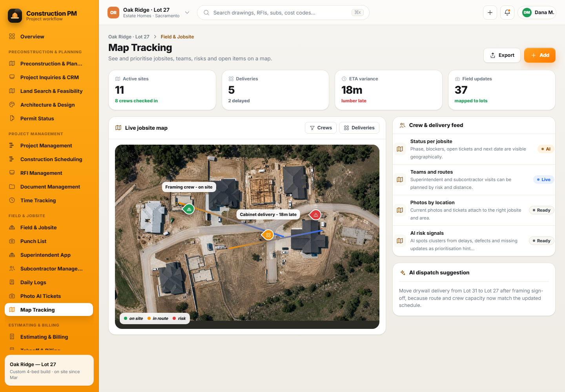Open Overview in the sidebar
Screen dimensions: 565x392
click(49, 36)
